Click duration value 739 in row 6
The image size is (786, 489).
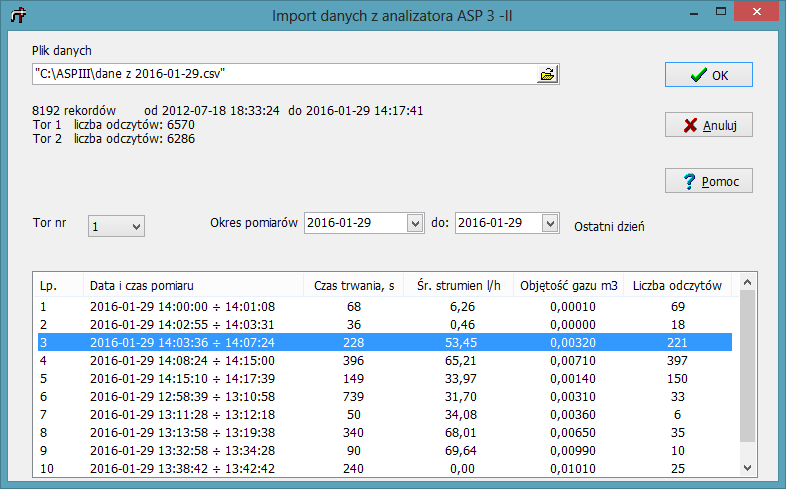coord(353,397)
